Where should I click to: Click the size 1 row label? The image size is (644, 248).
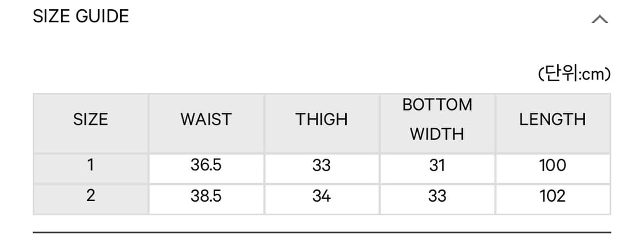click(90, 166)
